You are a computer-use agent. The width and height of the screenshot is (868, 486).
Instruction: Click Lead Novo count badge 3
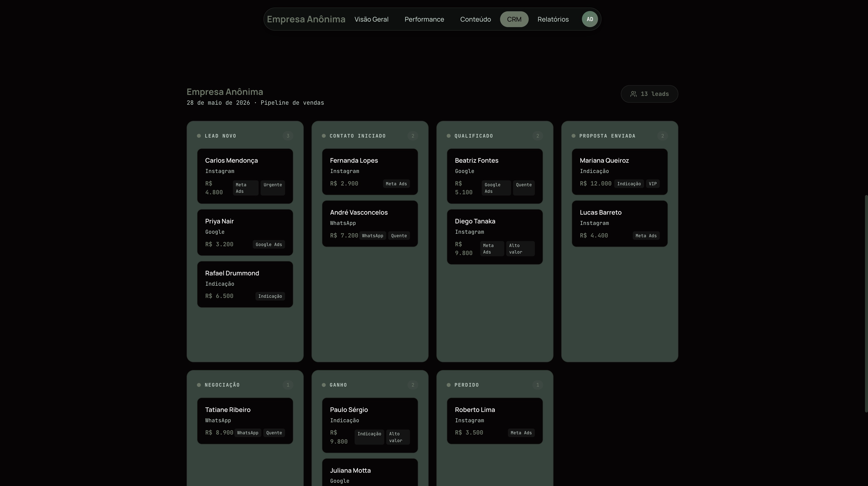click(288, 136)
